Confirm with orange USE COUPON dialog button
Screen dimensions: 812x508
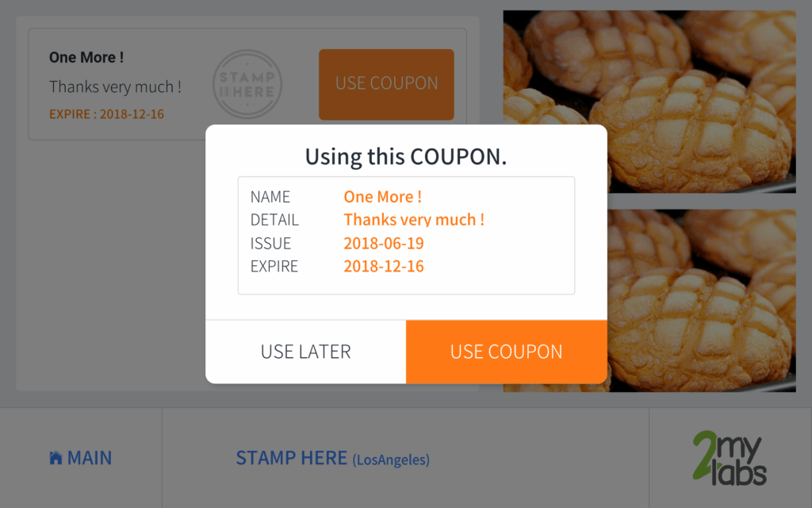click(507, 352)
